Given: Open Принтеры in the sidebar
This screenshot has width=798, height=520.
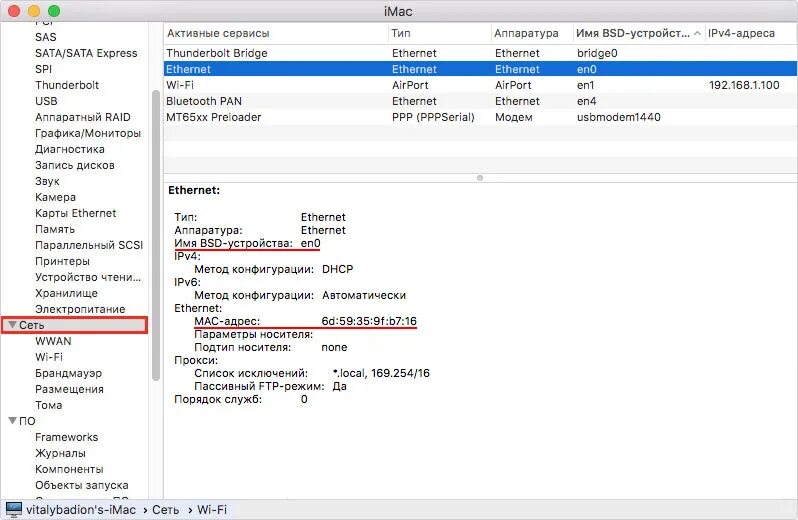Looking at the screenshot, I should (x=62, y=262).
